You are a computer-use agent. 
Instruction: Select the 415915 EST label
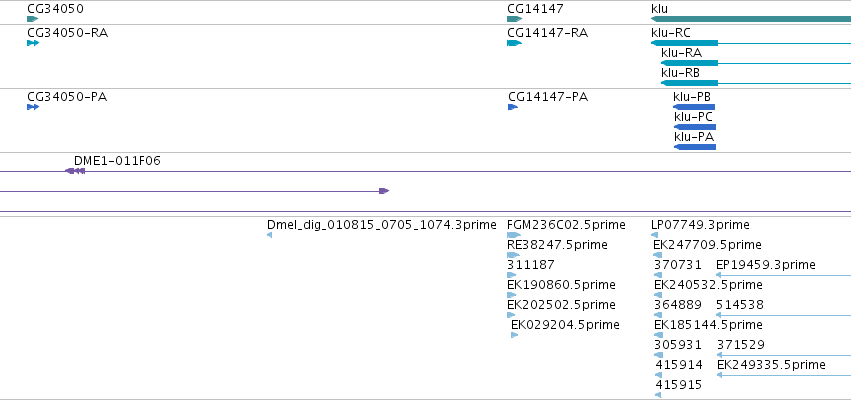tap(679, 385)
